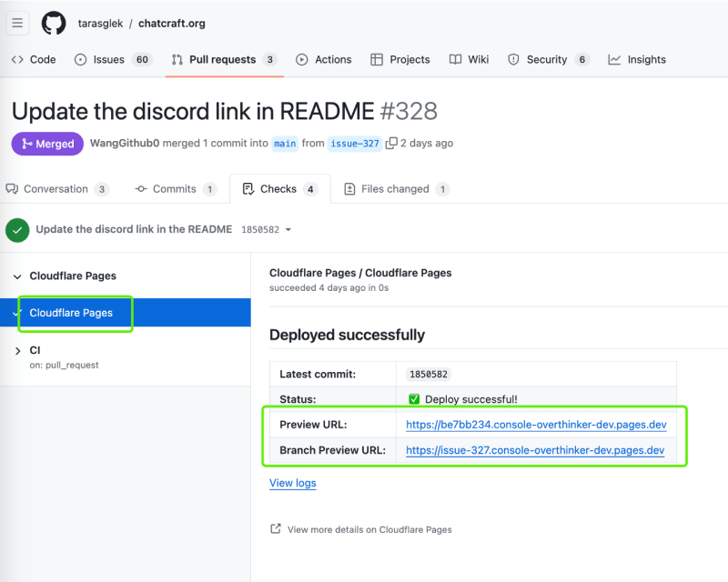Click the Security shield icon
The image size is (728, 582).
513,59
